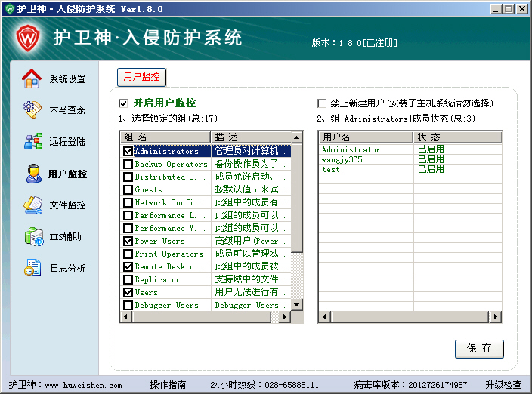Check the Network Configuration group checkbox
Image resolution: width=532 pixels, height=394 pixels.
click(128, 202)
